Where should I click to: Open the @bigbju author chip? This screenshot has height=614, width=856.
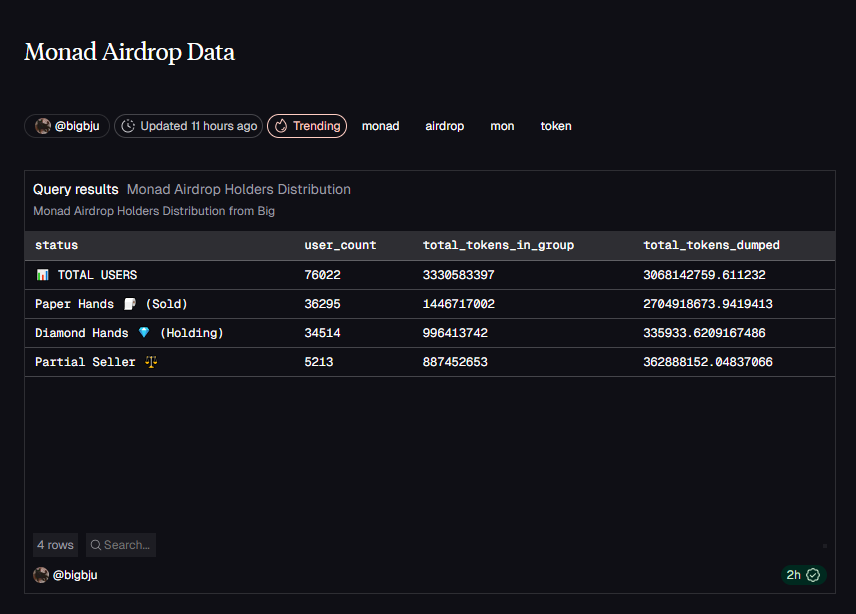(x=67, y=126)
